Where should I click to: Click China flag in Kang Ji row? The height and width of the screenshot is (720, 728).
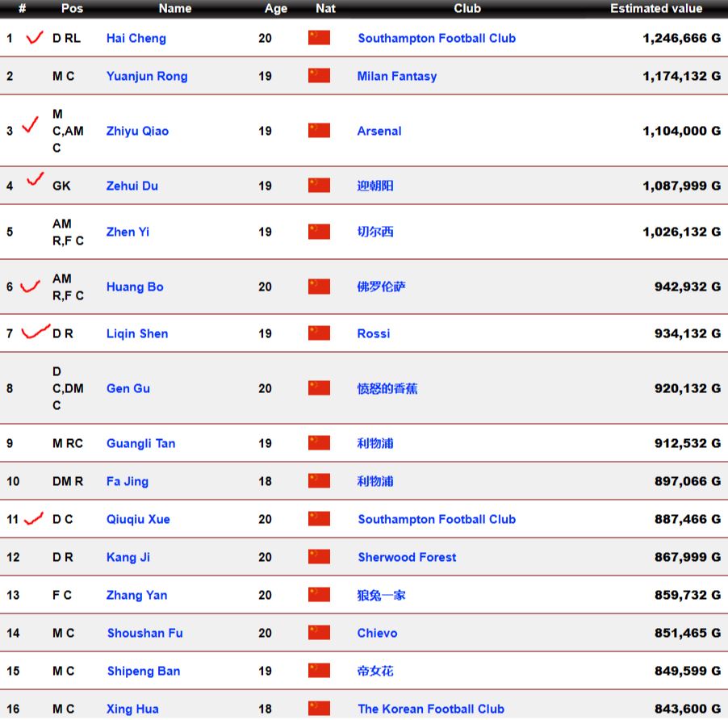coord(319,557)
